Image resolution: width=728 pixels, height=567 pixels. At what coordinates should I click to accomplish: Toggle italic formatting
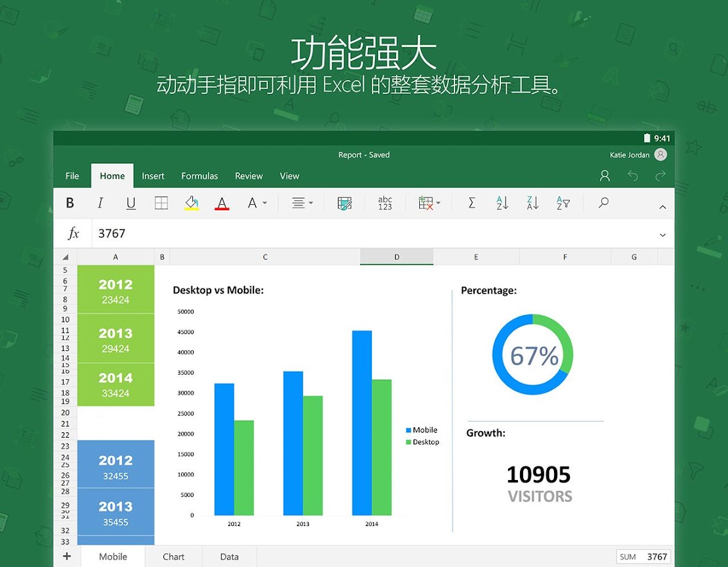pyautogui.click(x=100, y=202)
